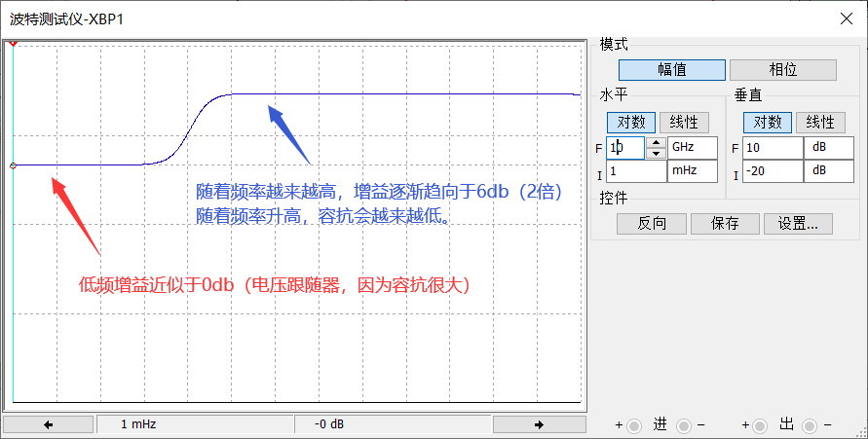The height and width of the screenshot is (439, 868).
Task: Click the down spinner for horizontal F value
Action: (x=657, y=153)
